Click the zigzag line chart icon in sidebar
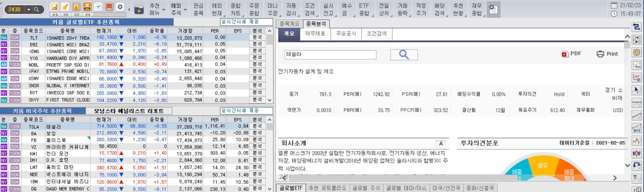 tap(637, 140)
